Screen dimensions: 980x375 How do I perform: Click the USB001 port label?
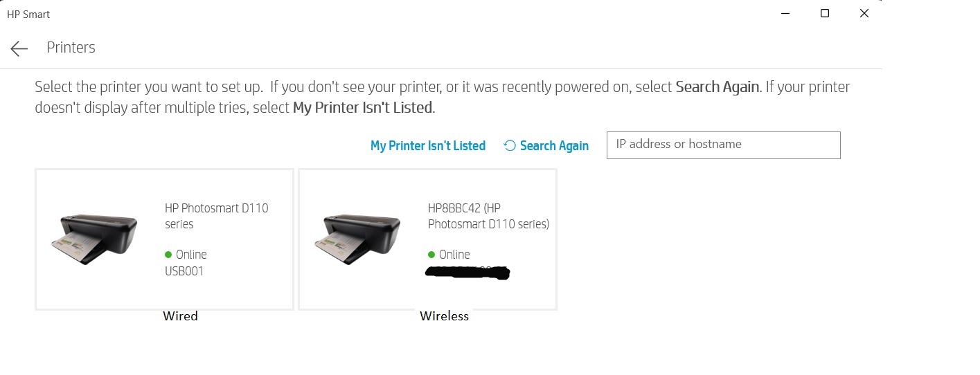[184, 271]
